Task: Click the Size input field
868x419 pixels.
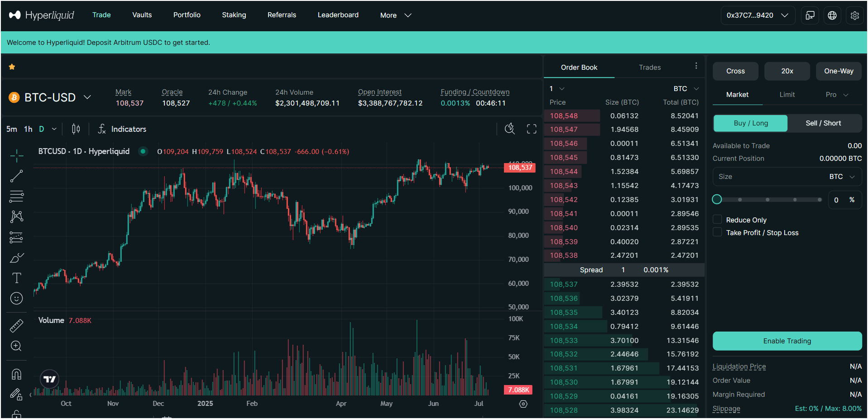Action: tap(787, 177)
